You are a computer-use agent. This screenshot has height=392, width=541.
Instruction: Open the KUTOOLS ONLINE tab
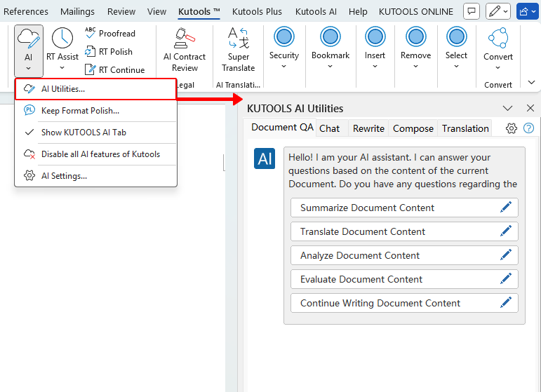416,12
